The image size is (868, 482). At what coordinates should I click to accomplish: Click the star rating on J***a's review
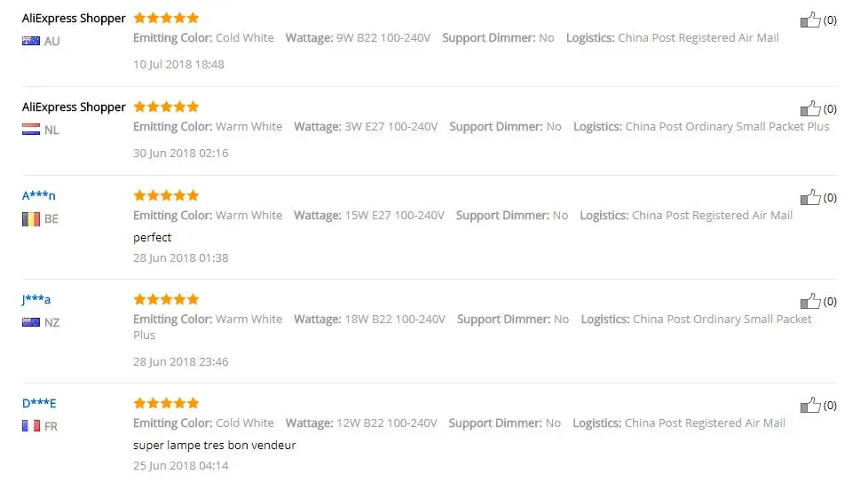[x=166, y=299]
